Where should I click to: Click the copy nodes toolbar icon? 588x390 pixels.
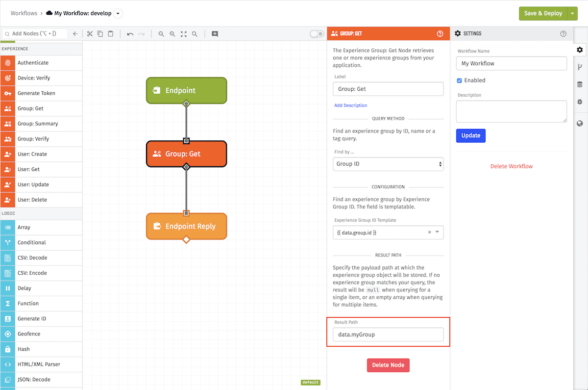[x=100, y=34]
